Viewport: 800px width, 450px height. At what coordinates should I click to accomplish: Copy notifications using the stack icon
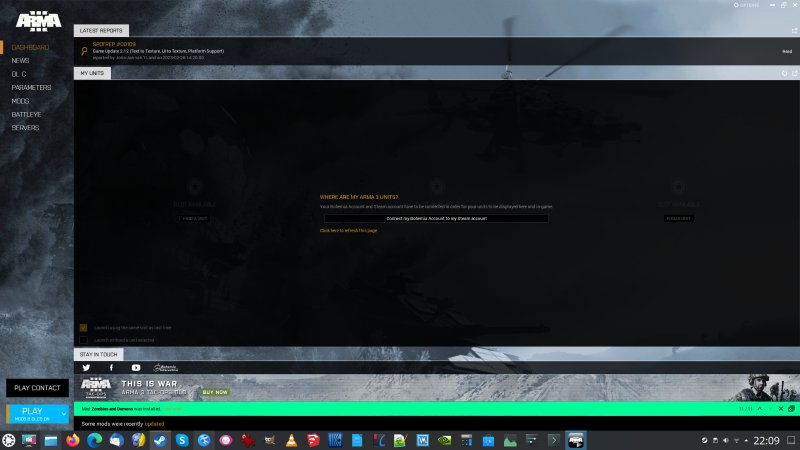(791, 409)
